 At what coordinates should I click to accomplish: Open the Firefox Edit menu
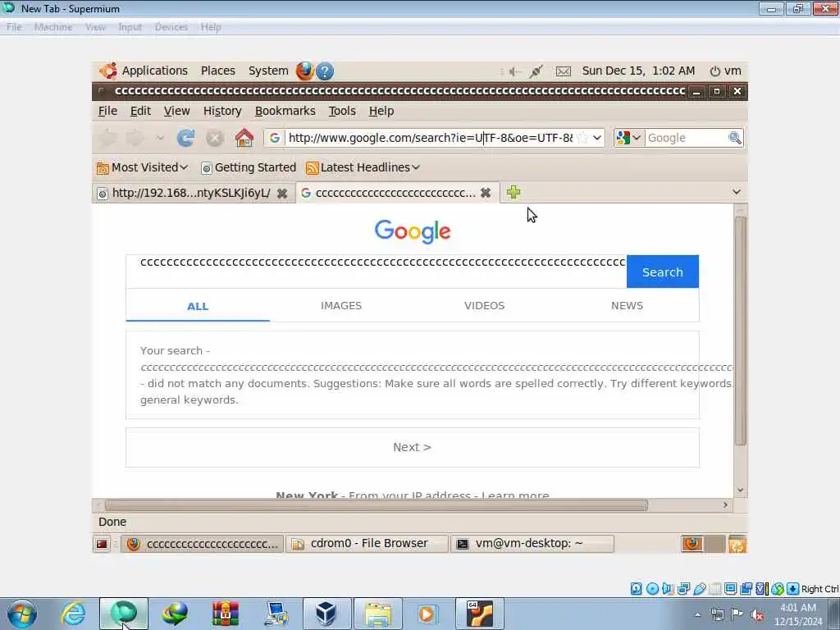140,111
